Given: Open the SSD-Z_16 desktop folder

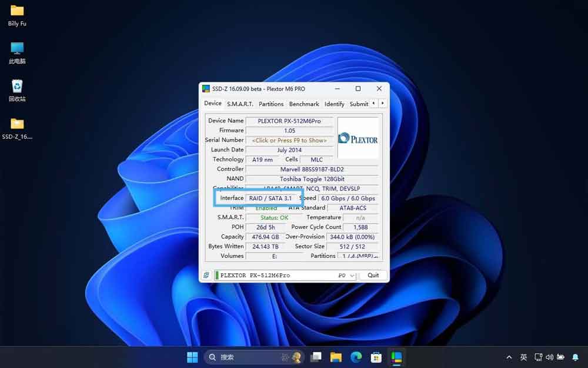Looking at the screenshot, I should 17,129.
